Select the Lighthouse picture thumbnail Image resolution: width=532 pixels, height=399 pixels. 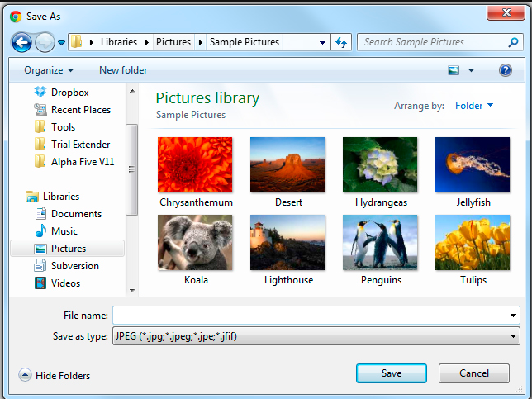(x=287, y=243)
